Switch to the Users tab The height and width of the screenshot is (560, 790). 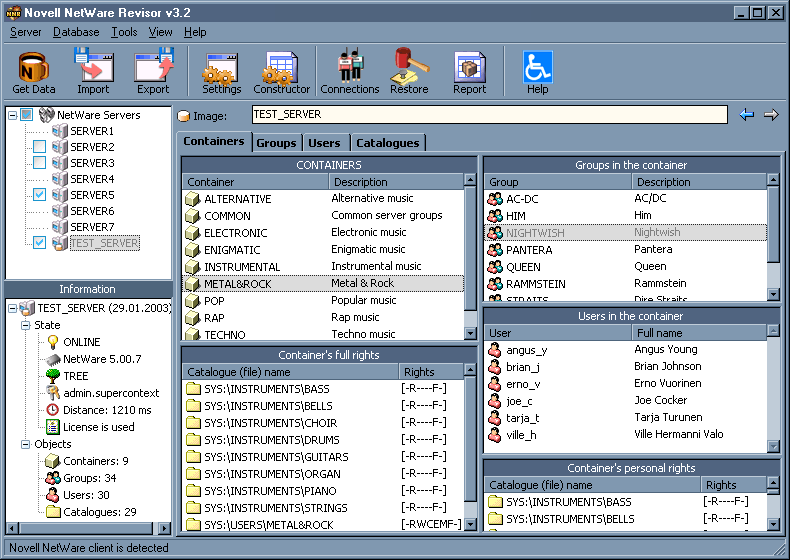click(324, 143)
